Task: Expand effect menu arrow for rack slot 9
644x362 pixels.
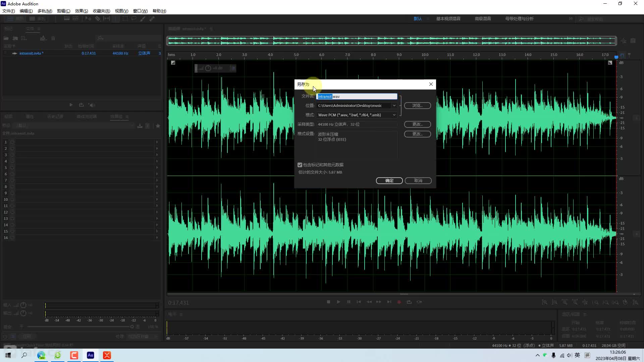Action: coord(157,193)
